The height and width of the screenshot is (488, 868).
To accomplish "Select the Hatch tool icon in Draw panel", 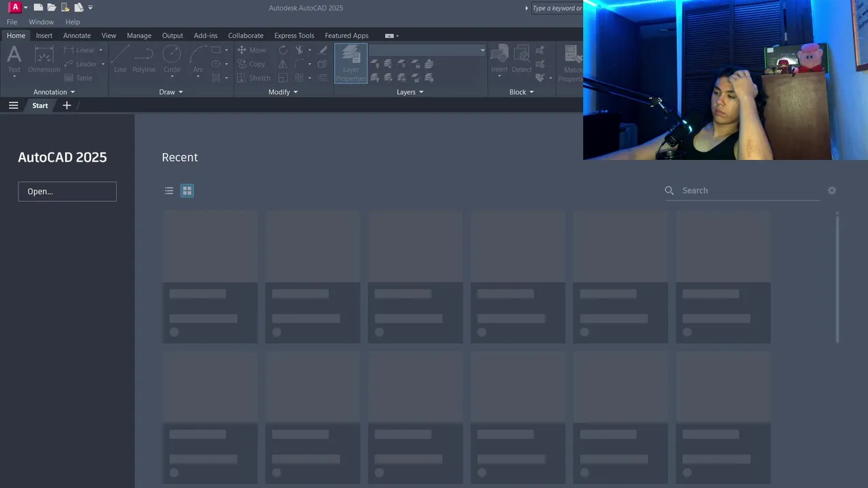I will (x=216, y=78).
